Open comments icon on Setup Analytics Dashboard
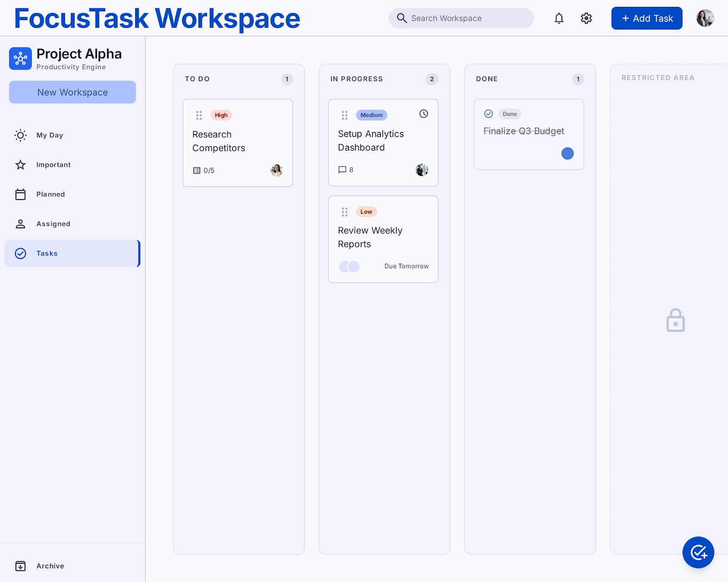The height and width of the screenshot is (582, 728). [x=342, y=170]
